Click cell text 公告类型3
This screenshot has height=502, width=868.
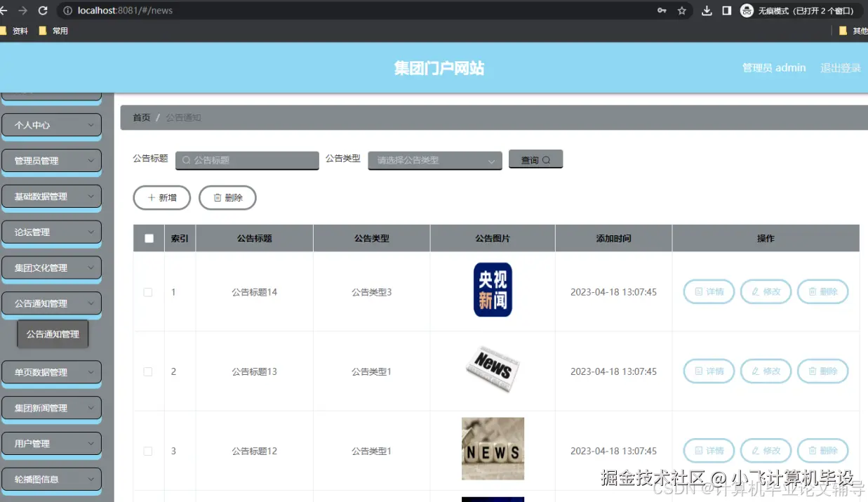click(372, 292)
